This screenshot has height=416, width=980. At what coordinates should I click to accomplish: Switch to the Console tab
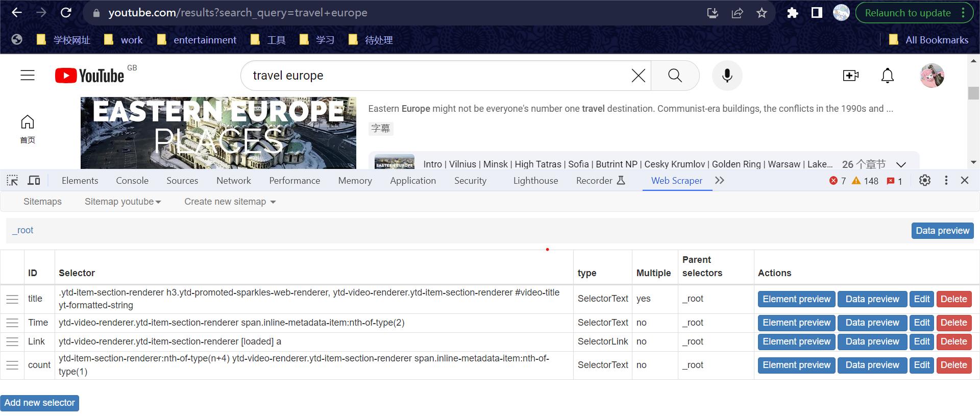tap(132, 181)
